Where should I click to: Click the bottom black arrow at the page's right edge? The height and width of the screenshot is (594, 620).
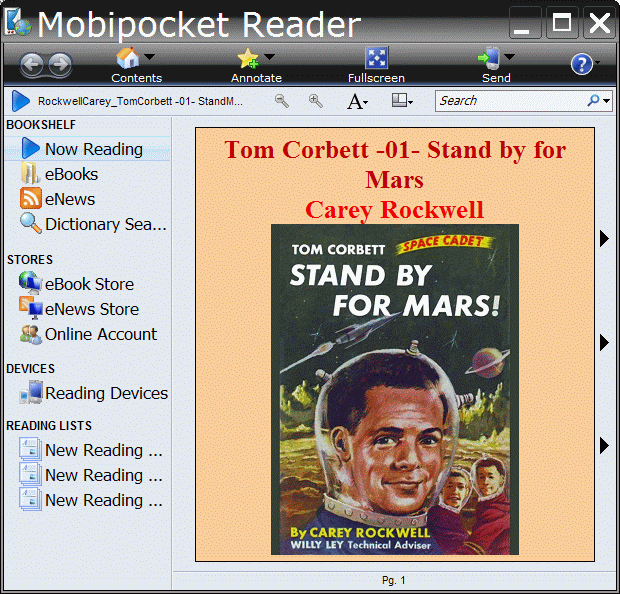pyautogui.click(x=604, y=446)
